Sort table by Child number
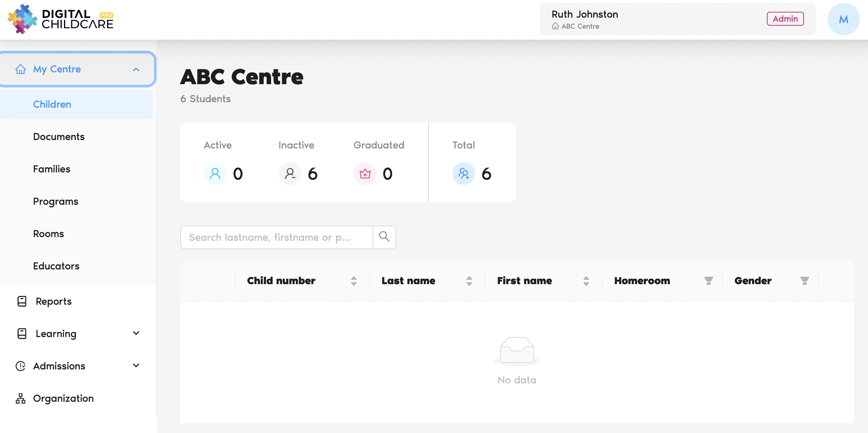Viewport: 868px width, 433px height. (353, 281)
